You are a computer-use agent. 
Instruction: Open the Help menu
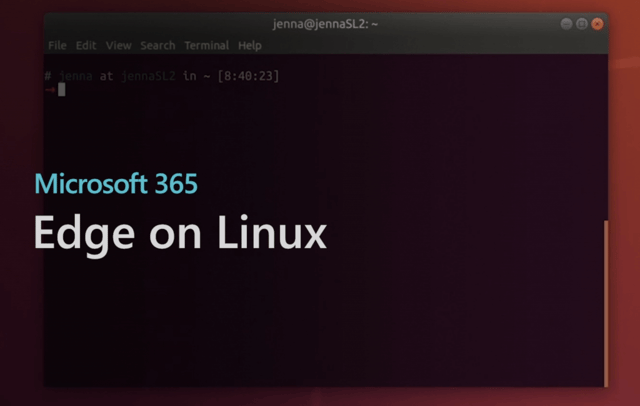pos(250,45)
